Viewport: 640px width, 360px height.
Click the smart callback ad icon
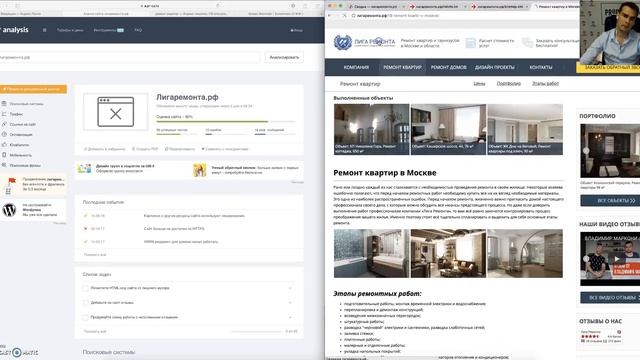click(200, 170)
